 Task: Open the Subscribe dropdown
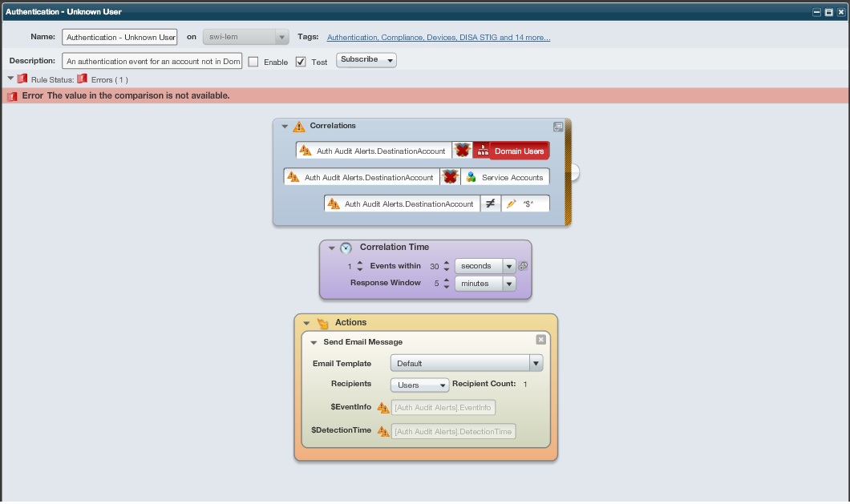366,59
